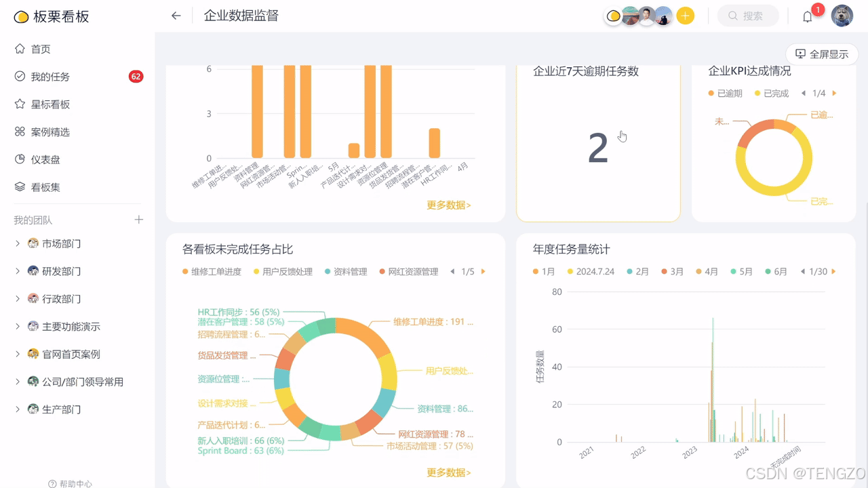
Task: Toggle 已逾期 legend in KPI chart
Action: [x=725, y=94]
